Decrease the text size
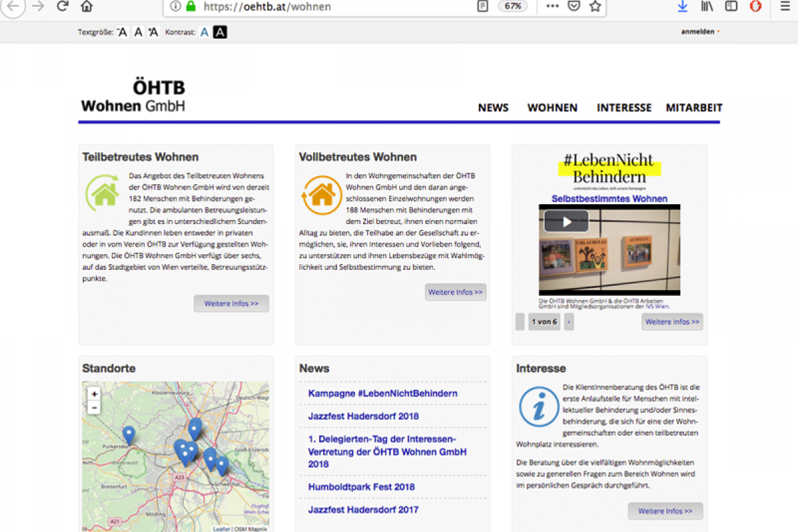The image size is (798, 532). click(122, 32)
